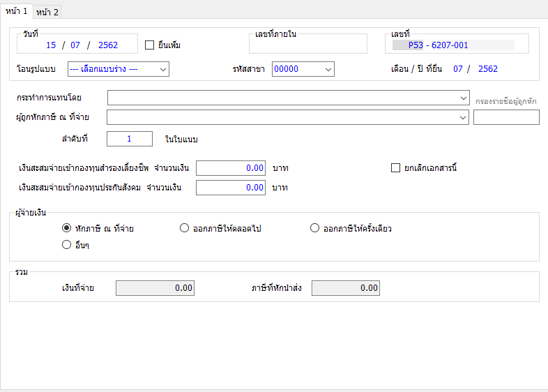Select the หน้า 1 tab
The height and width of the screenshot is (392, 548).
tap(17, 11)
